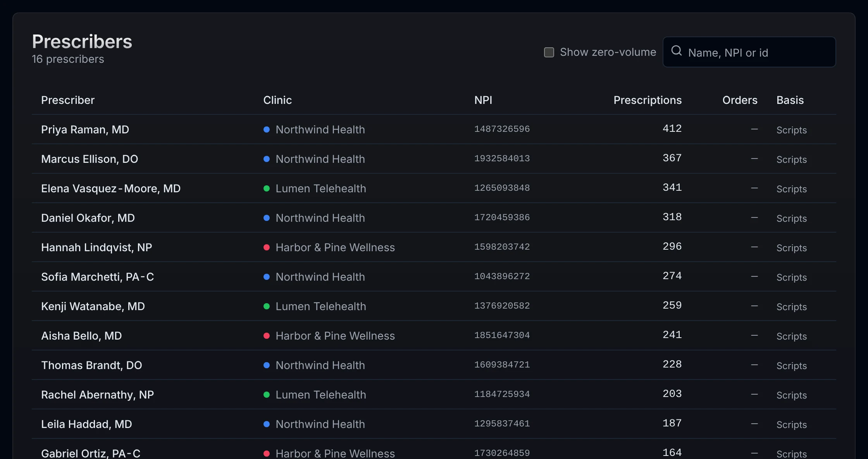This screenshot has width=868, height=459.
Task: Click prescription count 274
Action: pyautogui.click(x=672, y=276)
